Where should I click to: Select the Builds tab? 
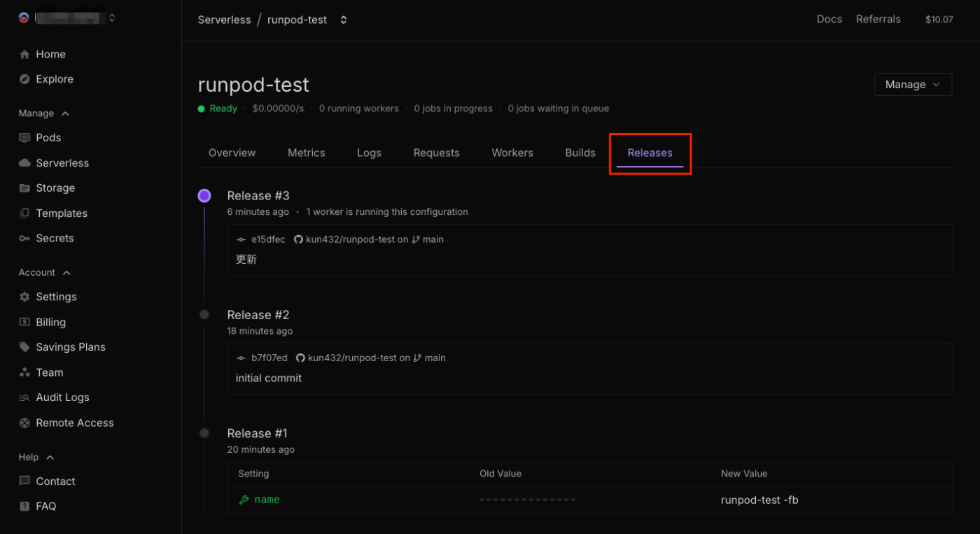tap(580, 153)
